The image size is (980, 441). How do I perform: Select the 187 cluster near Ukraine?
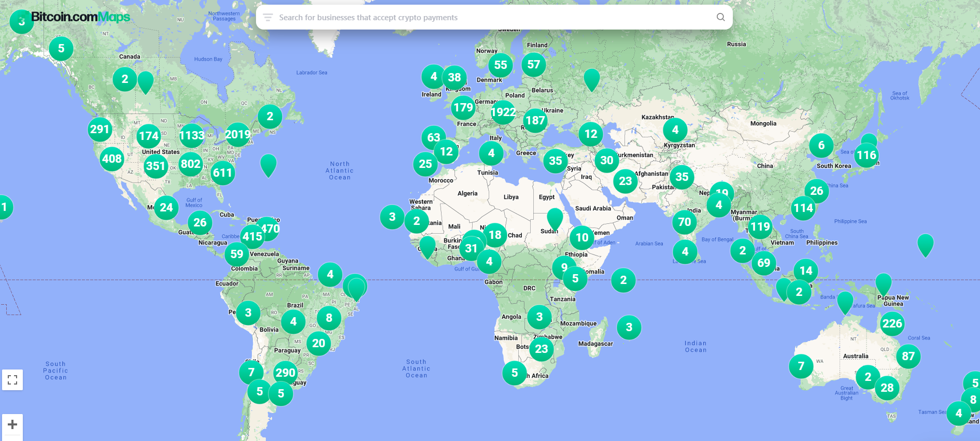click(535, 121)
